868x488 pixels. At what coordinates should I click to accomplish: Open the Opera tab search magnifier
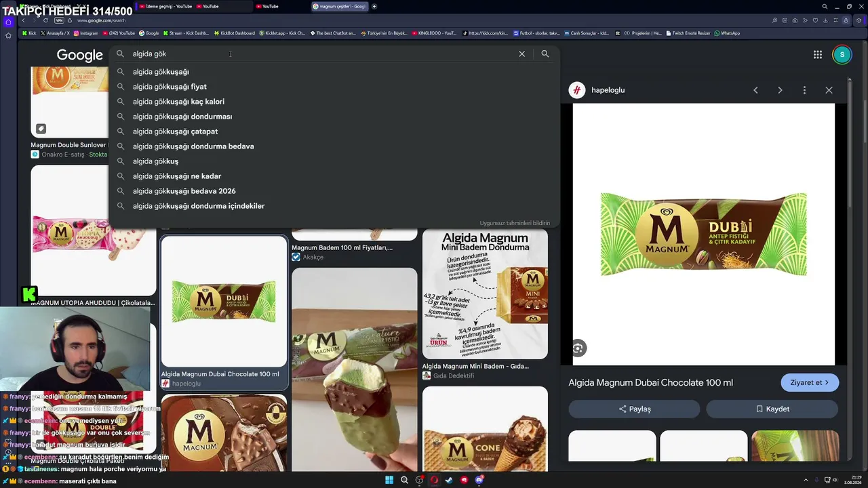point(825,7)
